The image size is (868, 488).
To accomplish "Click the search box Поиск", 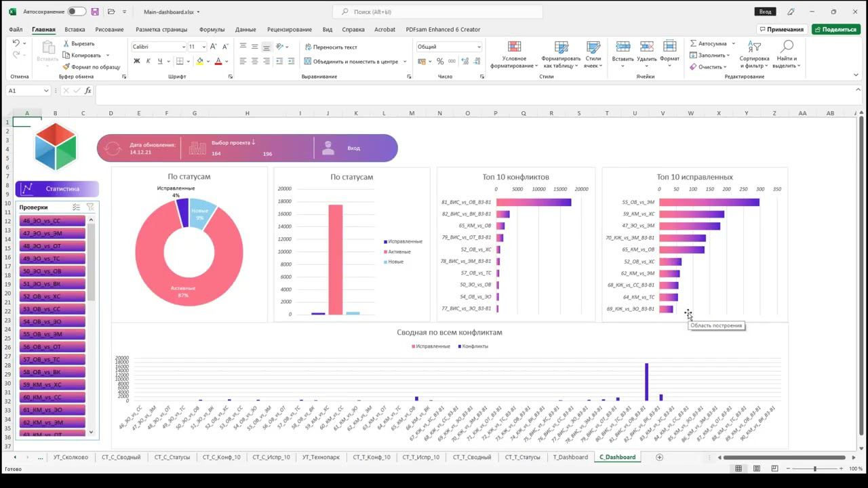I will (437, 12).
